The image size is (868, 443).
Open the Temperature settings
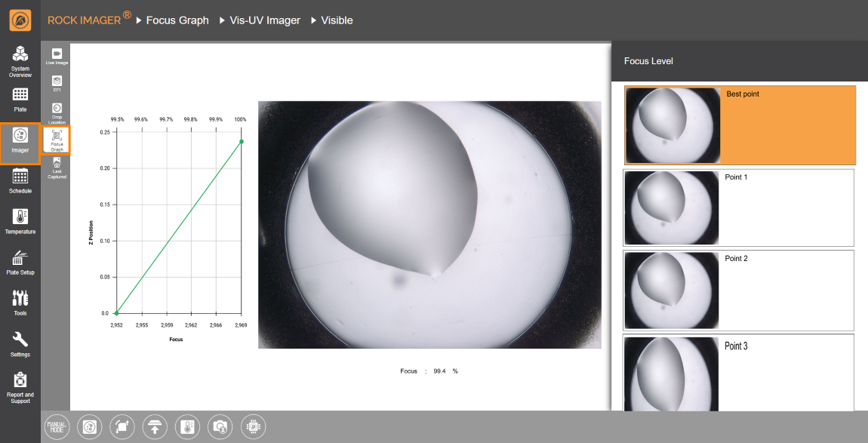pyautogui.click(x=20, y=221)
